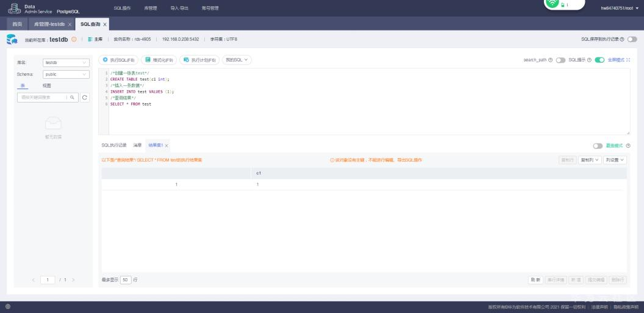The height and width of the screenshot is (313, 644).
Task: Select the SQL查询 tab
Action: tap(93, 24)
